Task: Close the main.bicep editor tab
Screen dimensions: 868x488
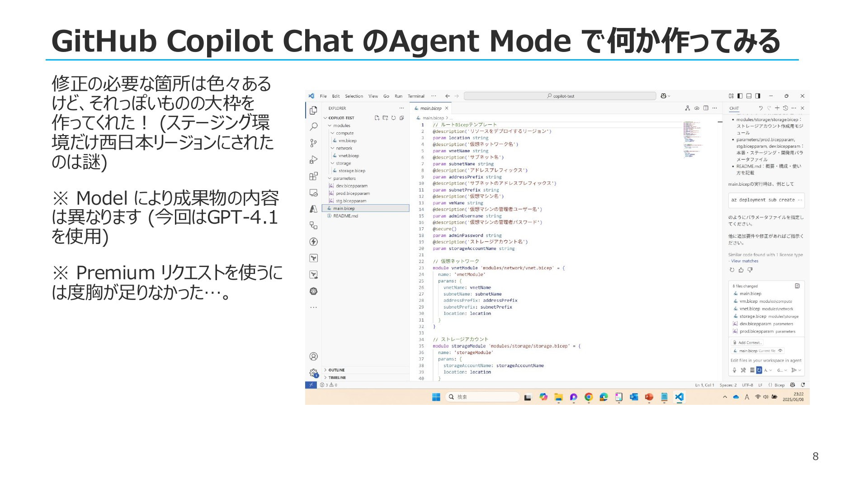Action: click(x=446, y=108)
